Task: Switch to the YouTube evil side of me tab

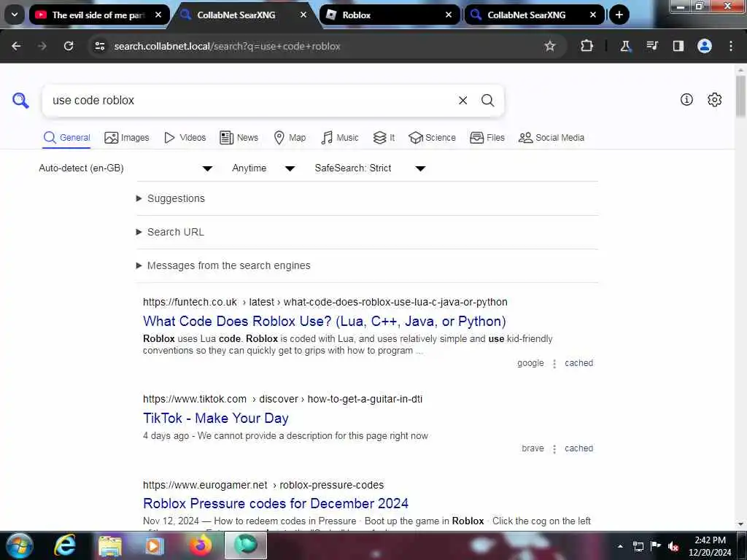Action: 98,15
